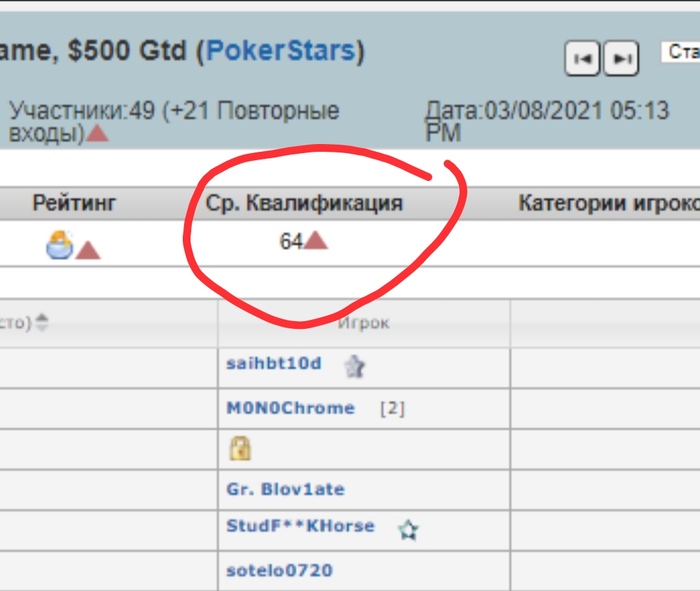This screenshot has height=591, width=700.
Task: Click the outlined star beside StudF**KHorse
Action: click(408, 530)
